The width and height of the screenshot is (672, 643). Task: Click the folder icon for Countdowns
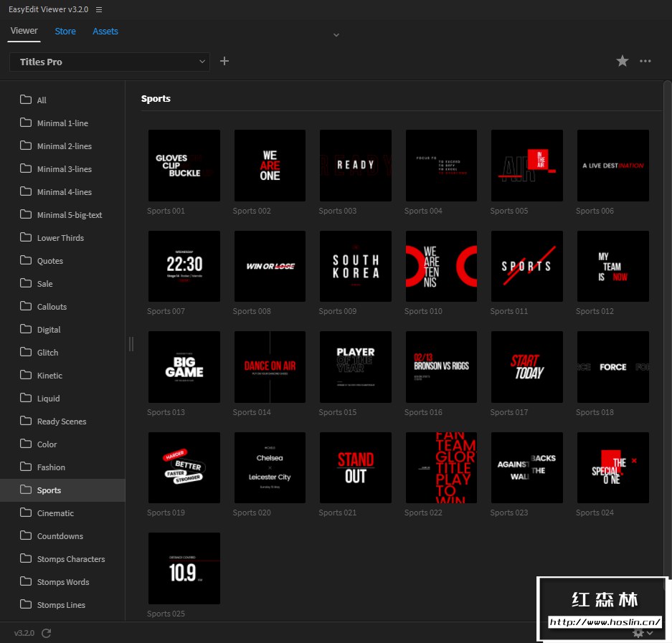26,535
